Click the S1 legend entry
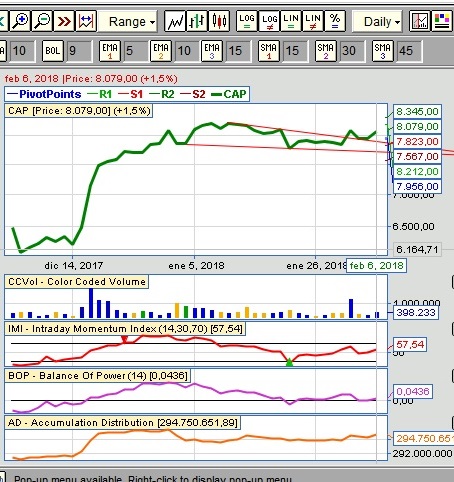454x482 pixels. (131, 94)
